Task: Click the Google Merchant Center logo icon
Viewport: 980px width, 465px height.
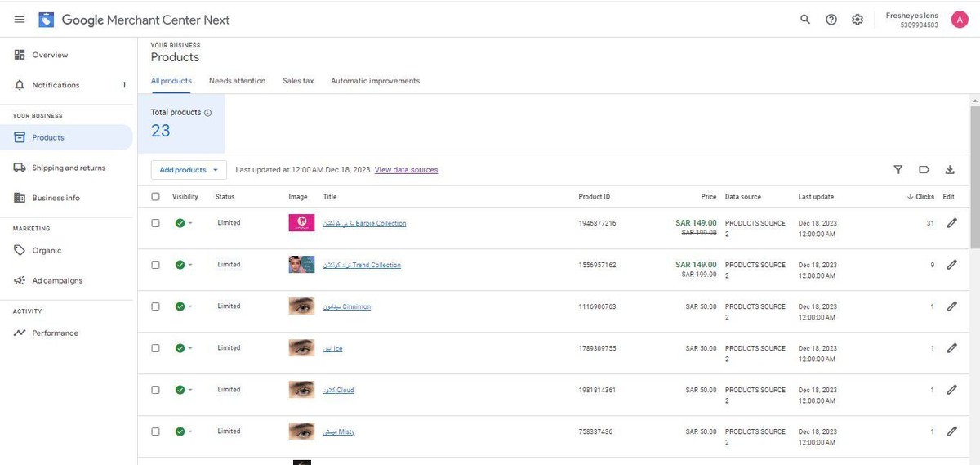Action: pyautogui.click(x=47, y=19)
